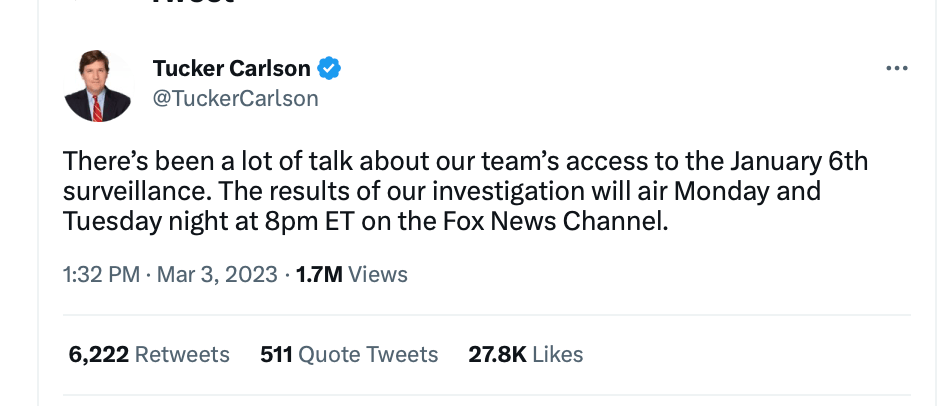View the 1.7M Views analytics
Image resolution: width=942 pixels, height=406 pixels.
pos(352,274)
